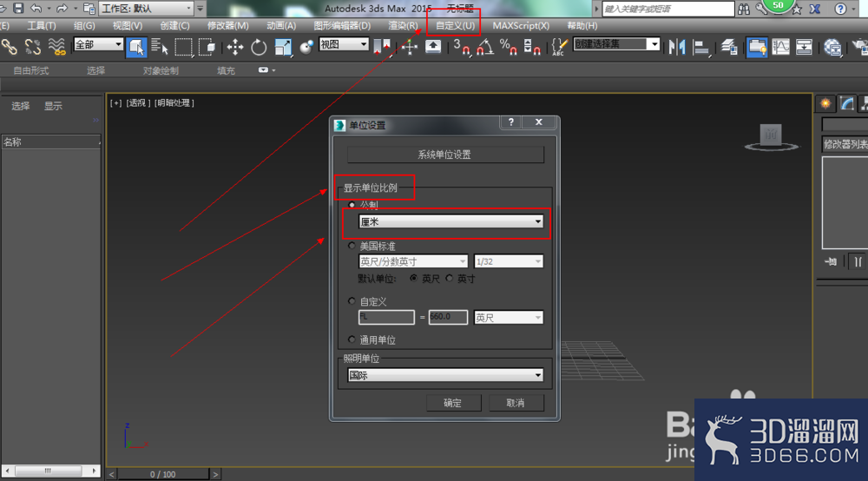Image resolution: width=868 pixels, height=481 pixels.
Task: Open Edit Named Selection Sets icon
Action: click(559, 47)
